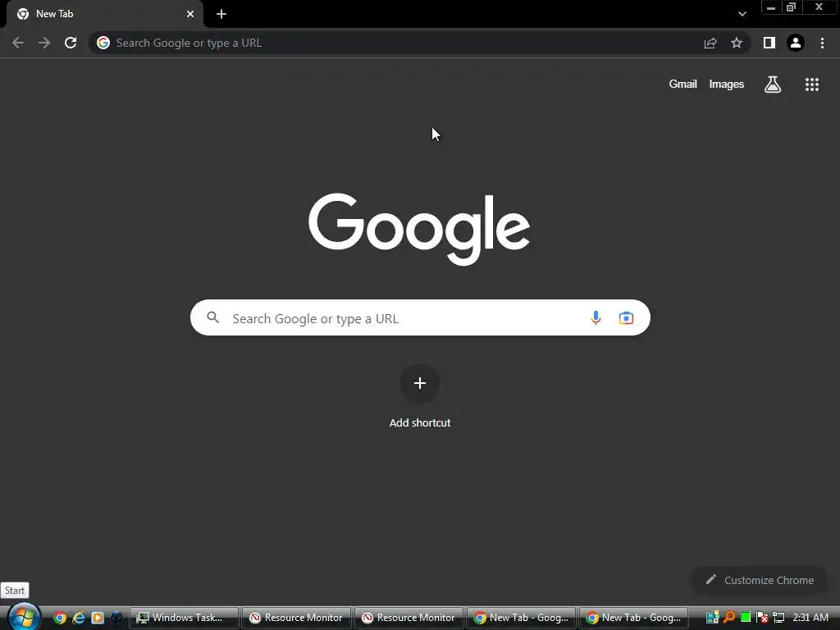Viewport: 840px width, 630px height.
Task: Open the profile avatar menu
Action: (x=796, y=43)
